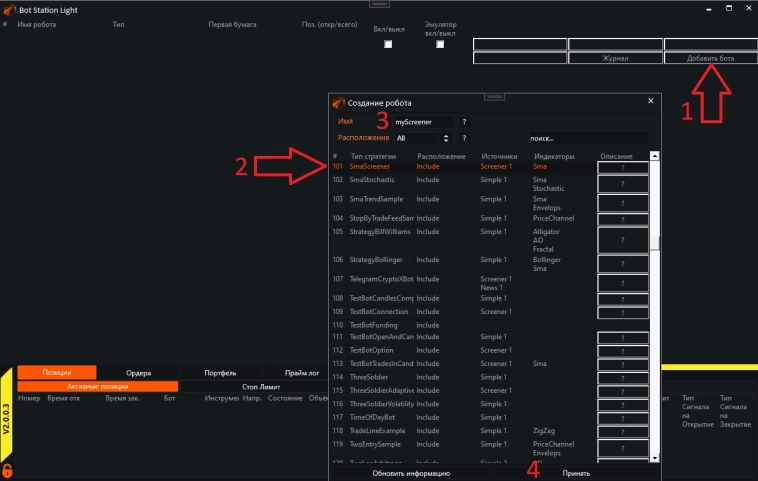The width and height of the screenshot is (758, 481).
Task: Toggle the Вкл/выкл checkbox
Action: 388,44
